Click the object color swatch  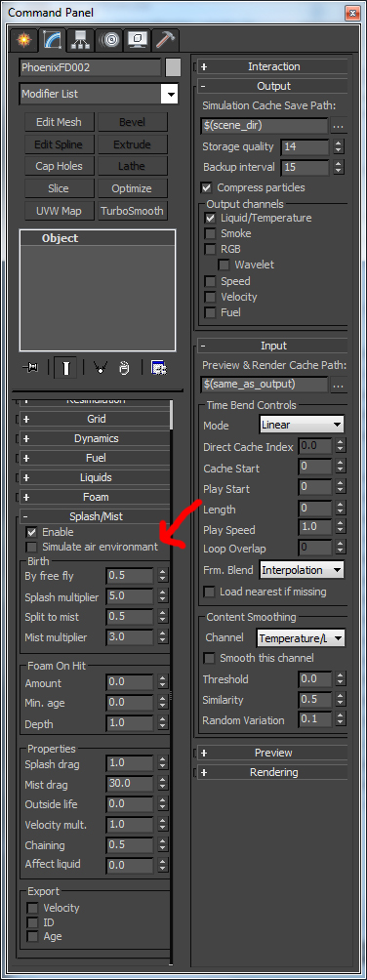pos(173,67)
